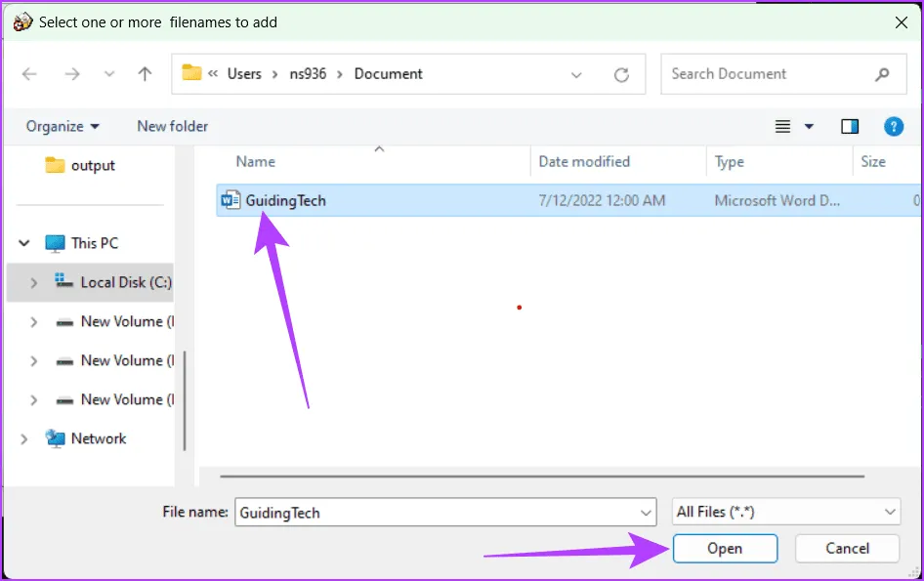Select Local Disk (C:) in sidebar

(125, 282)
